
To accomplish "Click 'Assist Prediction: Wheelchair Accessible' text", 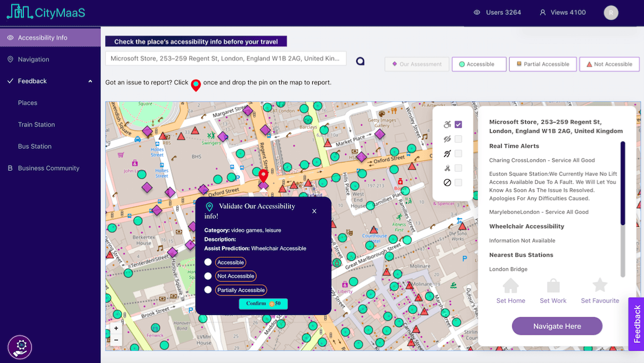I will click(255, 249).
